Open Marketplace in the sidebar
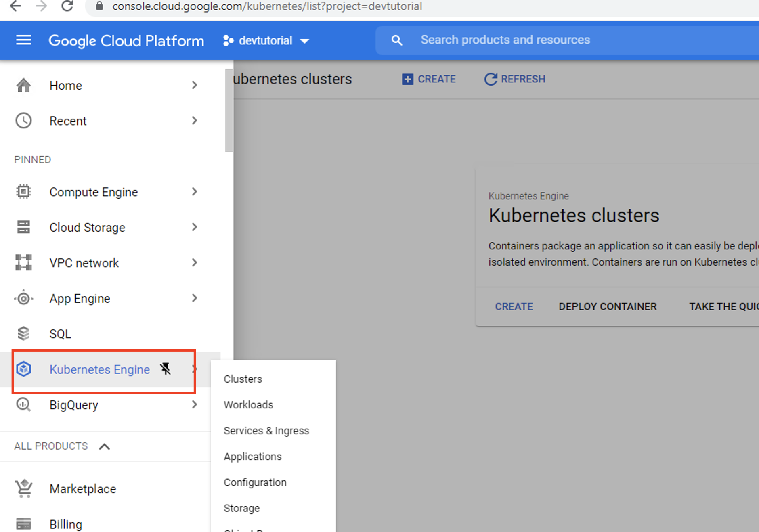The height and width of the screenshot is (532, 759). 83,489
